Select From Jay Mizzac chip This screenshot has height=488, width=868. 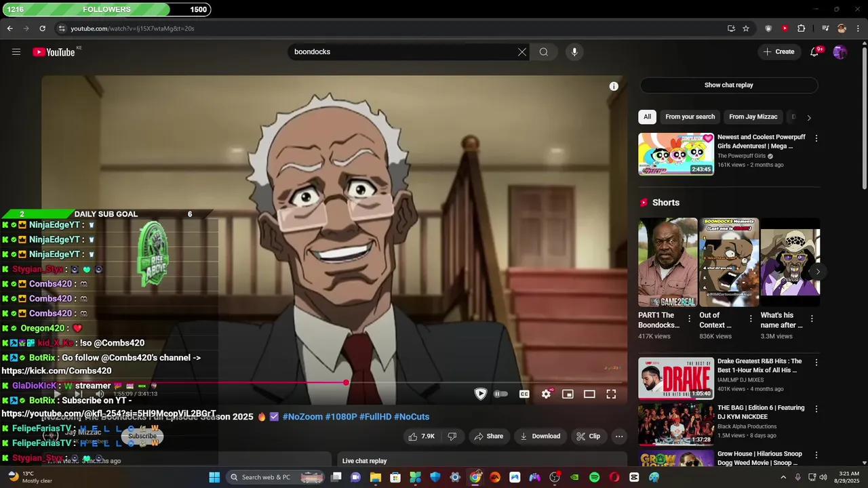point(753,117)
